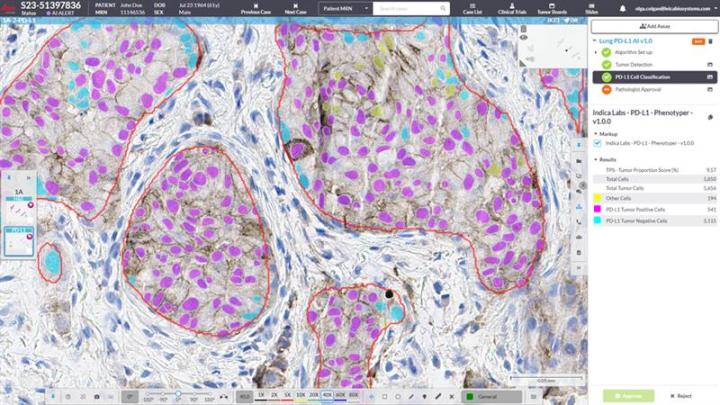
Task: Collapse the Lung PD-L1 AI v1.0 tree
Action: pos(595,41)
